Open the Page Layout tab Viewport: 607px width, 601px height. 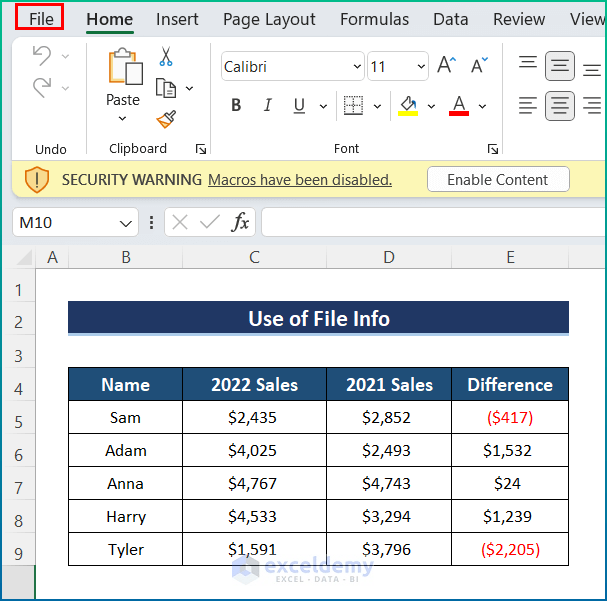pyautogui.click(x=269, y=19)
